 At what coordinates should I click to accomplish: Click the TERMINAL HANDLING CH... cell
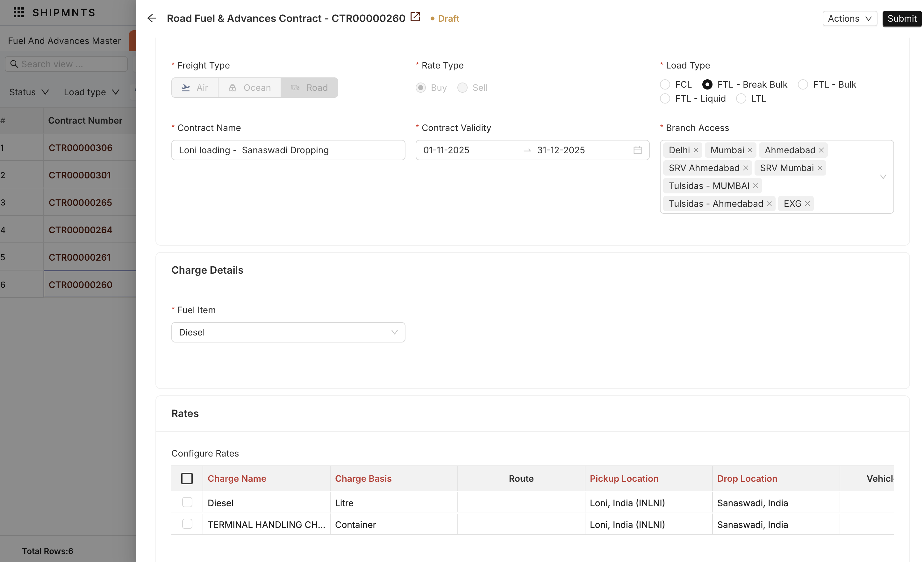[266, 524]
